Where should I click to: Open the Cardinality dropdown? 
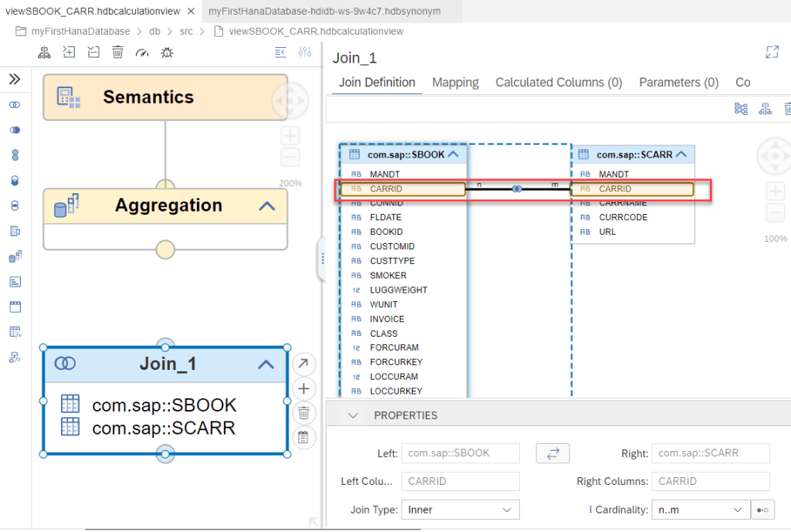700,510
